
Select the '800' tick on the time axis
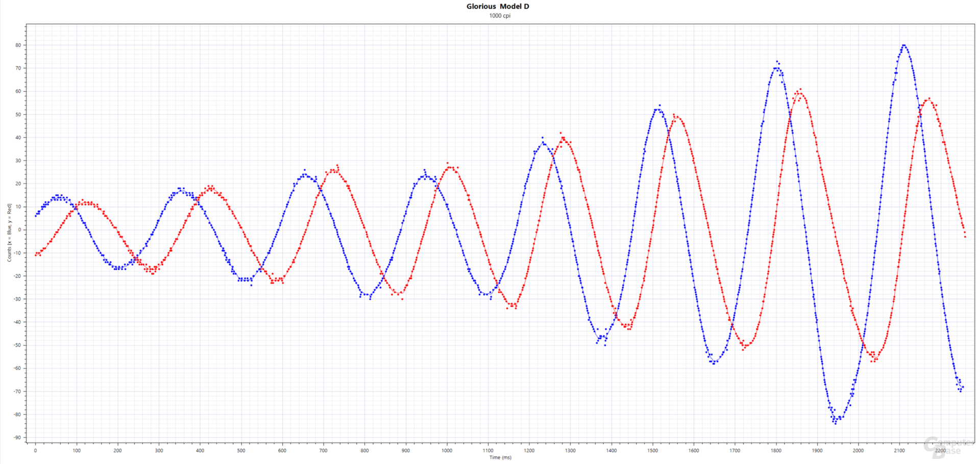click(x=364, y=451)
